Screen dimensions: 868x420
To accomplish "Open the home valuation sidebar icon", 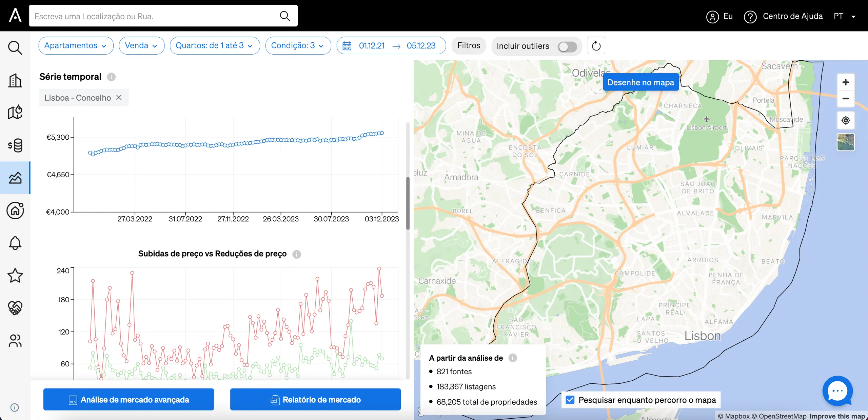I will point(15,210).
